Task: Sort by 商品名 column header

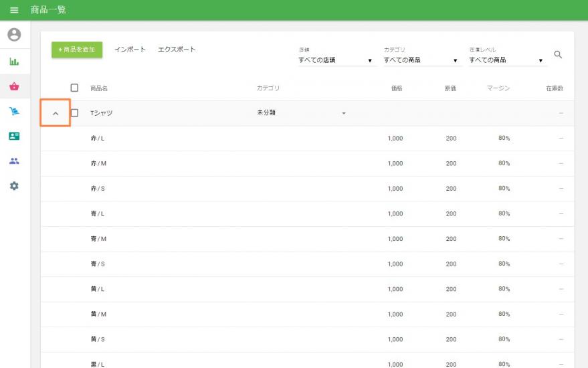Action: tap(99, 88)
